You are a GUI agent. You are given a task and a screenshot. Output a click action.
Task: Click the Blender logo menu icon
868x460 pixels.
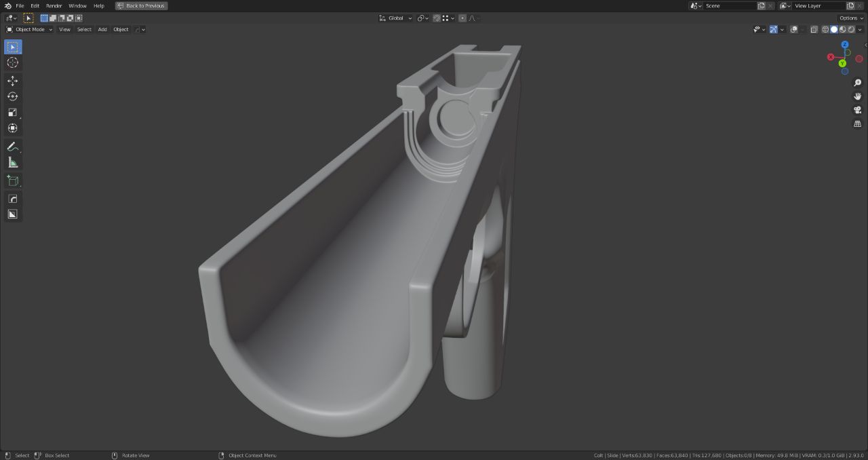click(7, 5)
